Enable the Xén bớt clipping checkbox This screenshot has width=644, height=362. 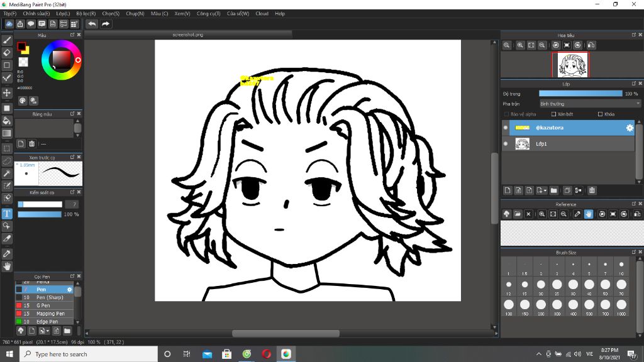553,114
